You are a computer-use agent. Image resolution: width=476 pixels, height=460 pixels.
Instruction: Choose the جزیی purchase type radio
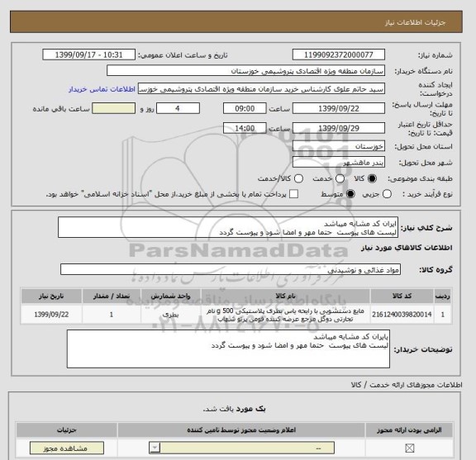(387, 194)
